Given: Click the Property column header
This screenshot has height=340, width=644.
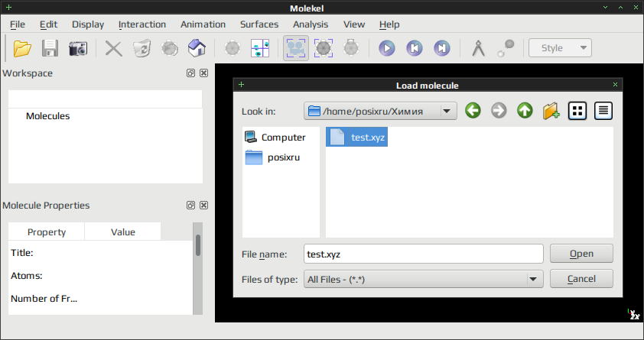Looking at the screenshot, I should (47, 232).
